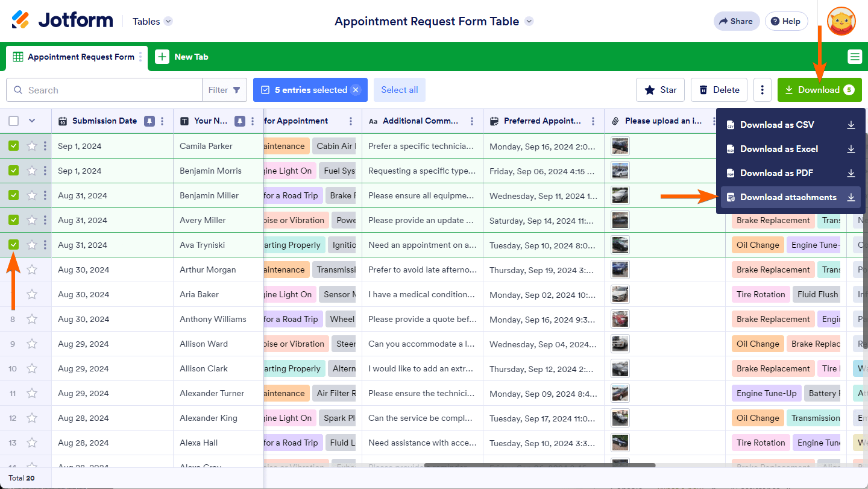This screenshot has height=489, width=868.
Task: Star the Allison Ward row
Action: pos(32,344)
